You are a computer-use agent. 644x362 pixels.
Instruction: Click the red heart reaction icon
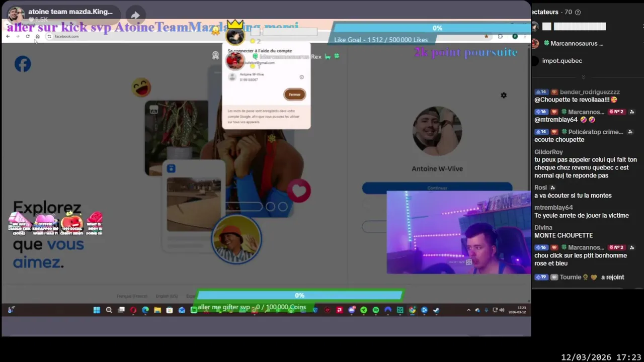[299, 191]
